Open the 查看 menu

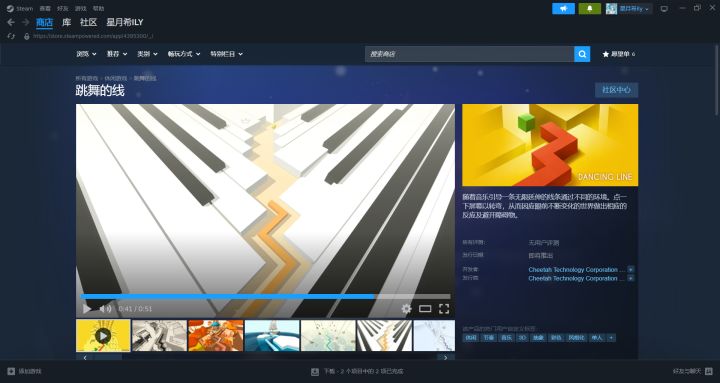pyautogui.click(x=45, y=8)
